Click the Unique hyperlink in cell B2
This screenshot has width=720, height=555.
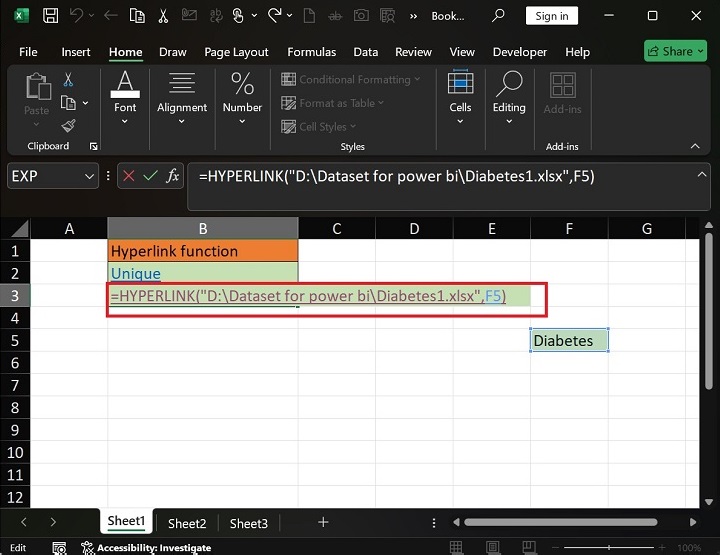tap(136, 273)
